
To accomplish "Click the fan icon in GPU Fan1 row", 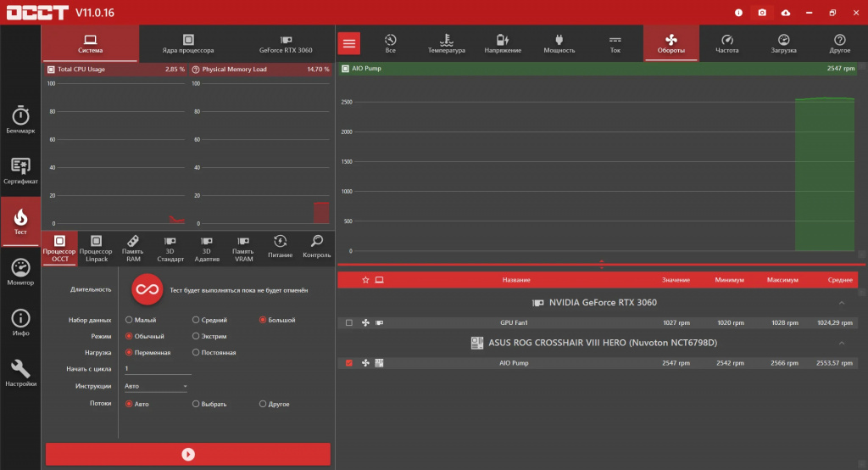I will point(365,322).
